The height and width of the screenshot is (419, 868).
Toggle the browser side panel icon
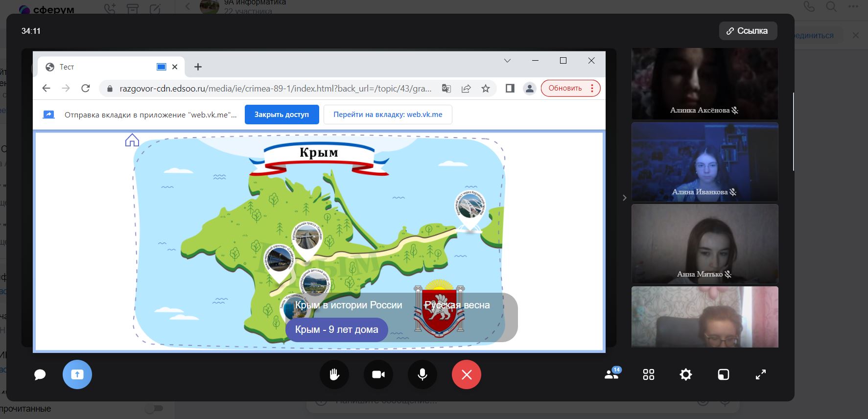[x=510, y=88]
